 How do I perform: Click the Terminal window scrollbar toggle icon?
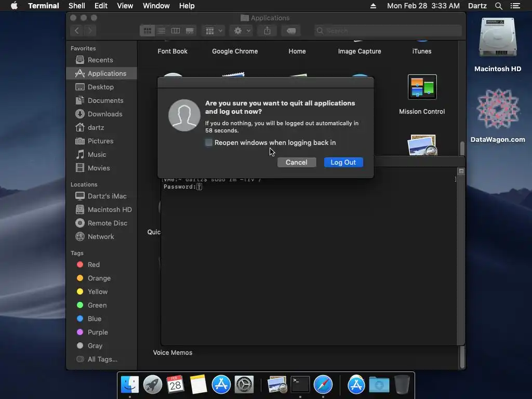tap(461, 171)
